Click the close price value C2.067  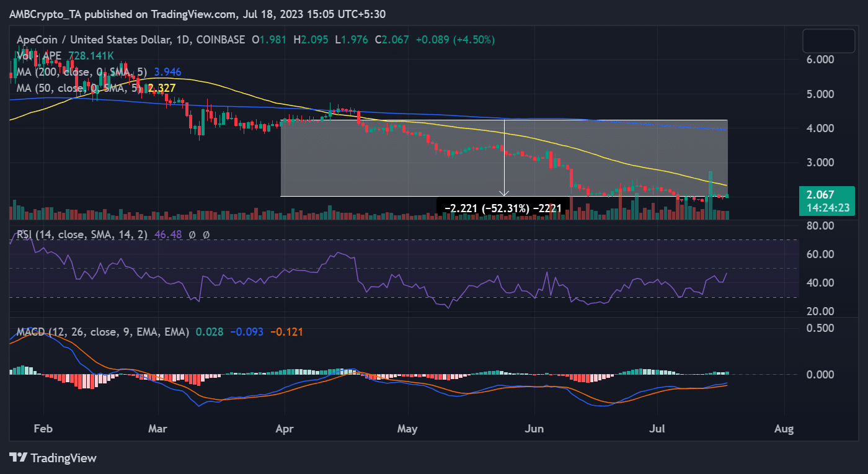tap(391, 40)
